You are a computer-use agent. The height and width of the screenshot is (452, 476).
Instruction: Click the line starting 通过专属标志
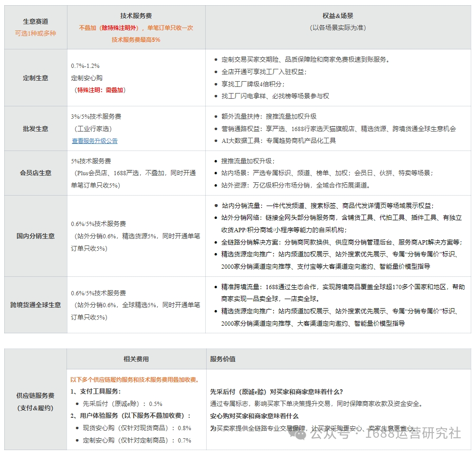(316, 404)
